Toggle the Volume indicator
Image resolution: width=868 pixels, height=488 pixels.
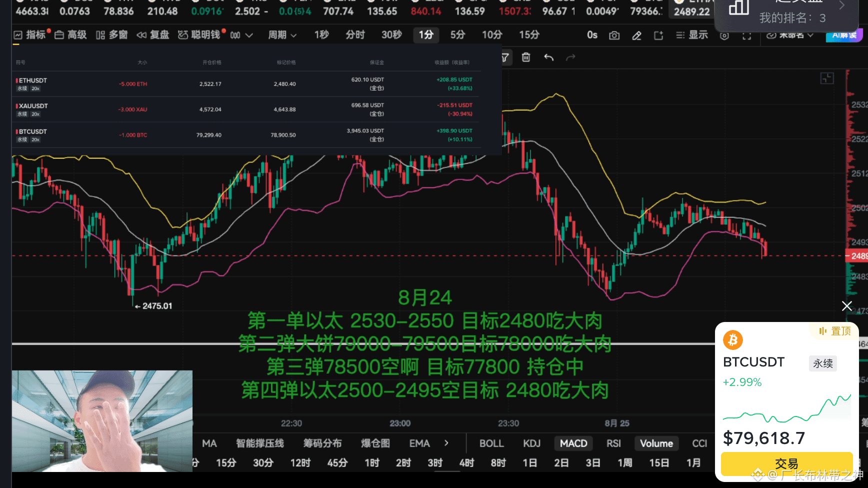point(656,443)
